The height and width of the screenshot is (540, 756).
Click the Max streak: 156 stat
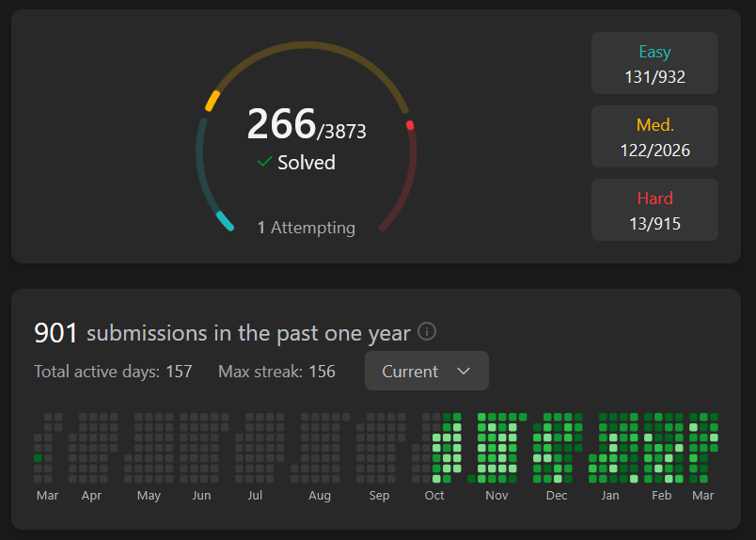tap(276, 372)
